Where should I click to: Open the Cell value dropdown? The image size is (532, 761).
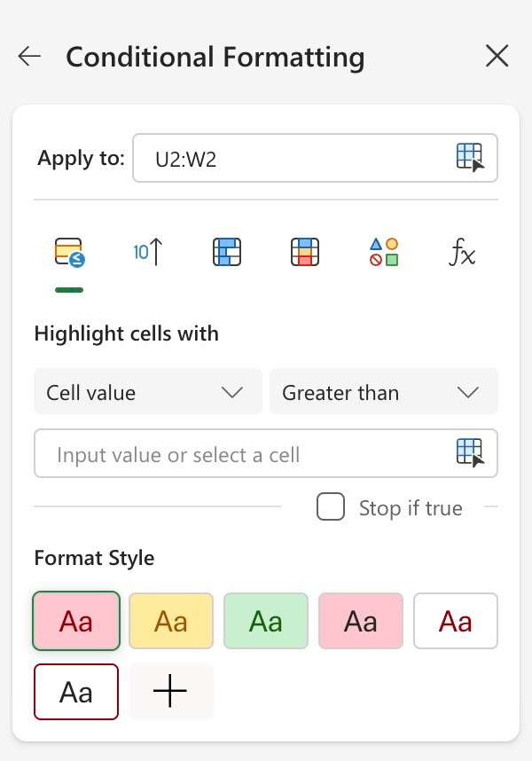tap(148, 392)
